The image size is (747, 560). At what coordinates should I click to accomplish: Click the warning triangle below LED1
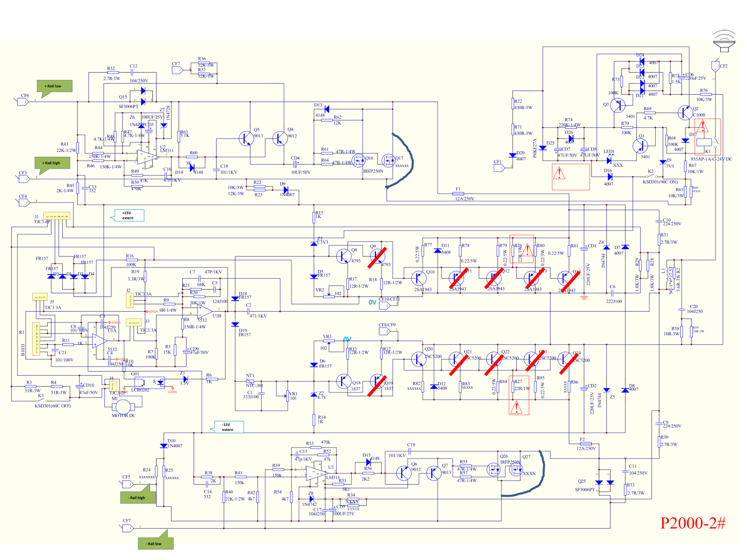tap(559, 173)
